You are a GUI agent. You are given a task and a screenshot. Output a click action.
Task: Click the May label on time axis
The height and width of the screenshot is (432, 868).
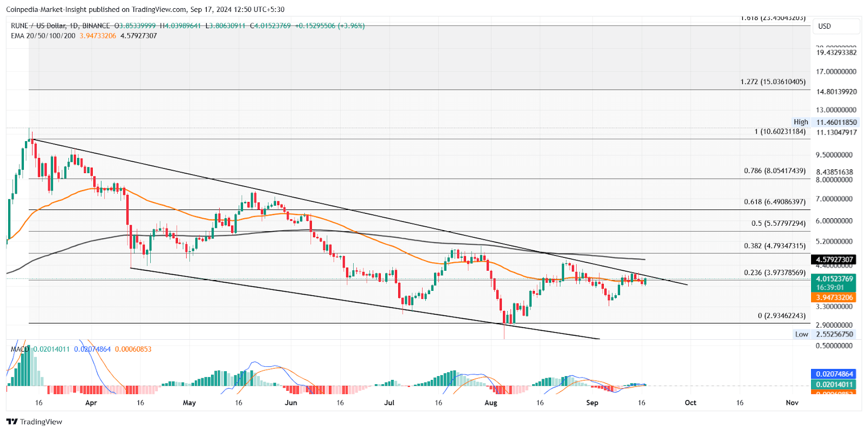189,403
